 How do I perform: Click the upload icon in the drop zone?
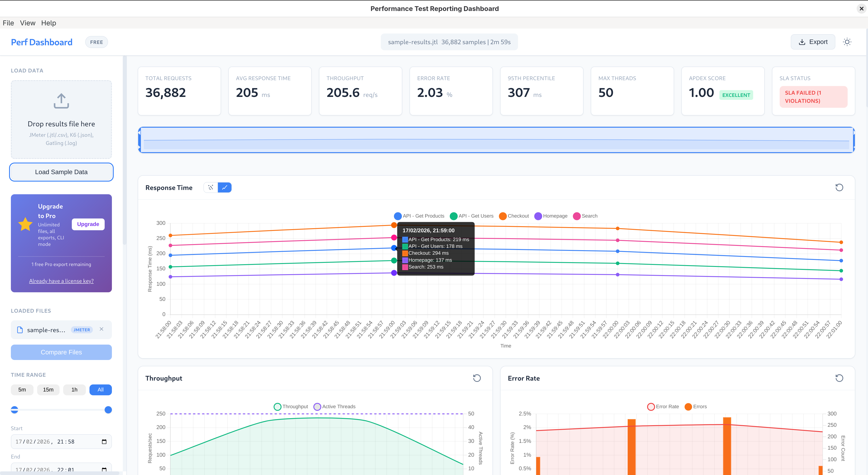click(x=61, y=101)
